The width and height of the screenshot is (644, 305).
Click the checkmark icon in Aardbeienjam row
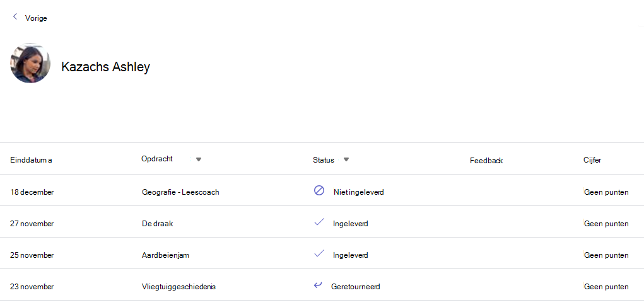pos(319,253)
